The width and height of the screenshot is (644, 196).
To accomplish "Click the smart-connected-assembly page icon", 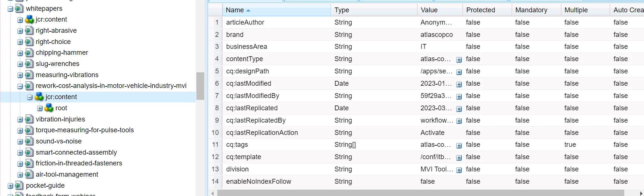I will (29, 152).
